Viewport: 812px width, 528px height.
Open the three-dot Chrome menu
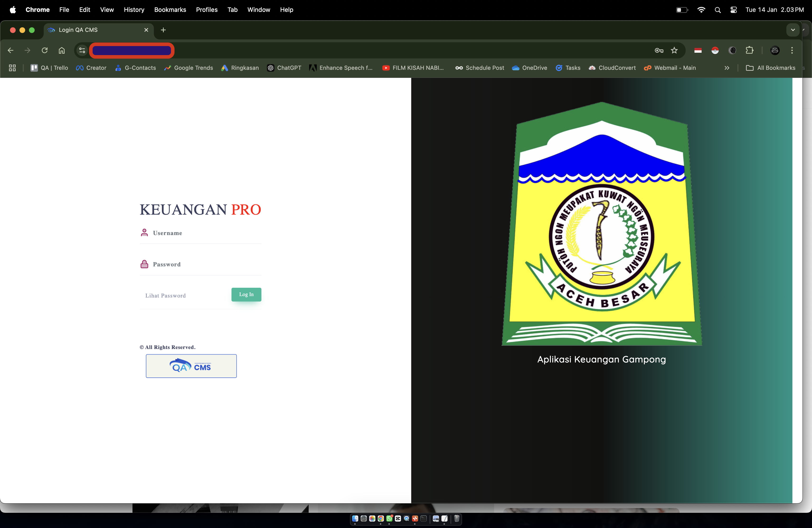792,50
